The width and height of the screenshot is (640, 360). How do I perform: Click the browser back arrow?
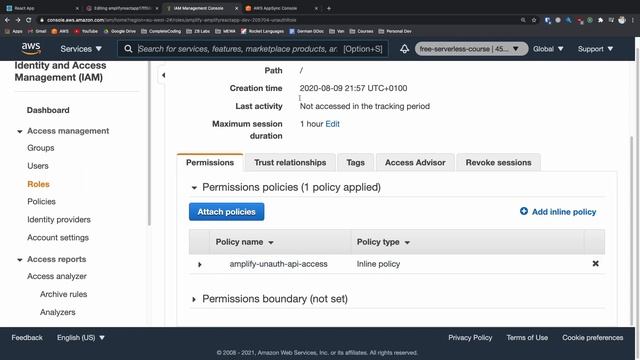[7, 20]
